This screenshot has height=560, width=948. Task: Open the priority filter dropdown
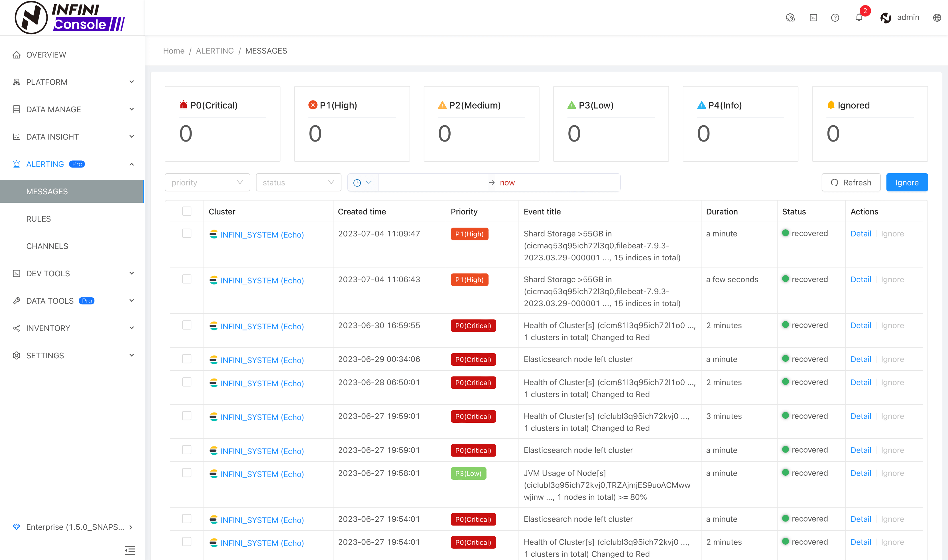pyautogui.click(x=207, y=183)
